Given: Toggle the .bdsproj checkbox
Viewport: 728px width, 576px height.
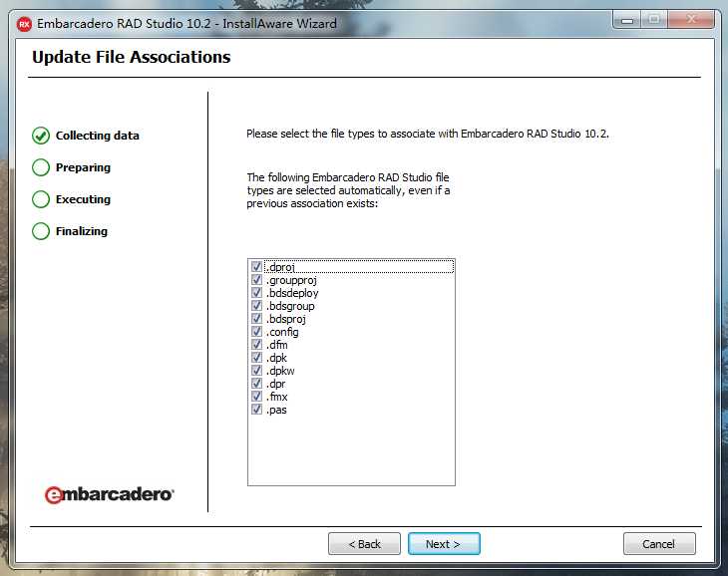Looking at the screenshot, I should point(256,319).
